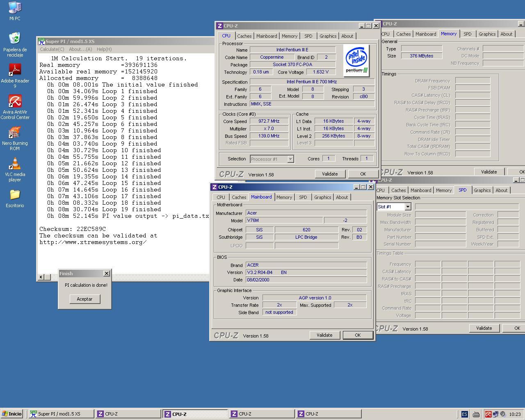525x420 pixels.
Task: Click OK in Mainboard window
Action: [358, 335]
